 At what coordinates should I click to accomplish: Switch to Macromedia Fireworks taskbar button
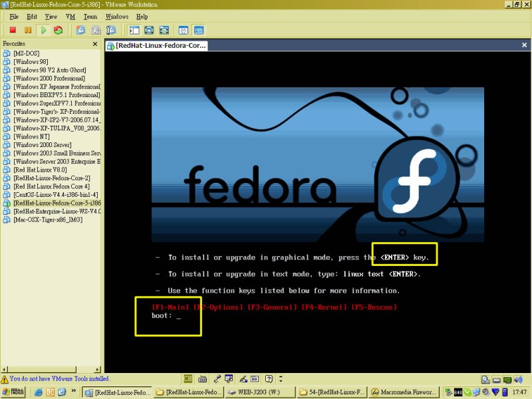click(404, 392)
